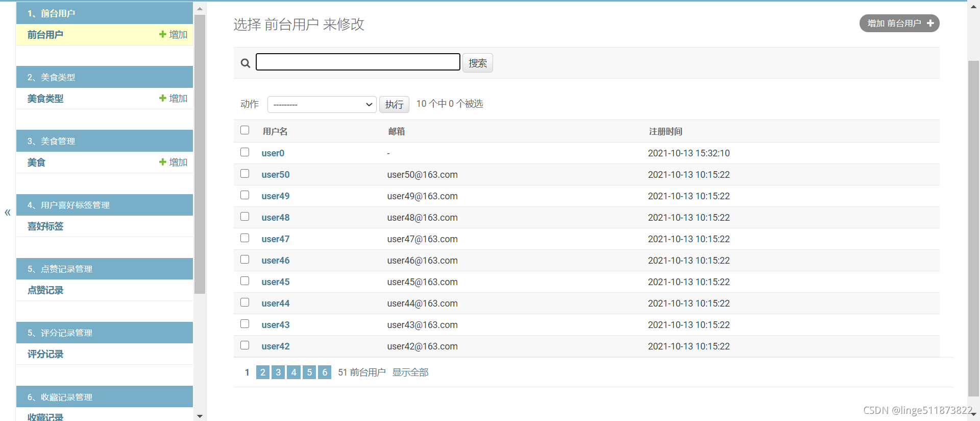980x421 pixels.
Task: Open user42 record link
Action: [276, 346]
